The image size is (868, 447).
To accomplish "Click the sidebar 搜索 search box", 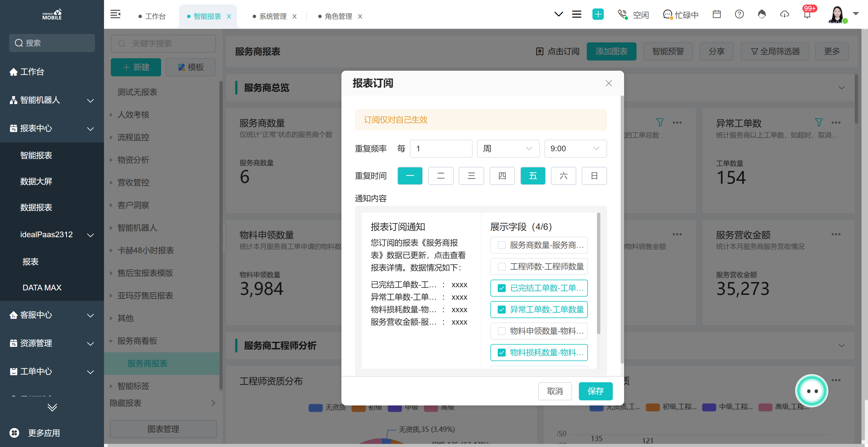I will pos(52,43).
